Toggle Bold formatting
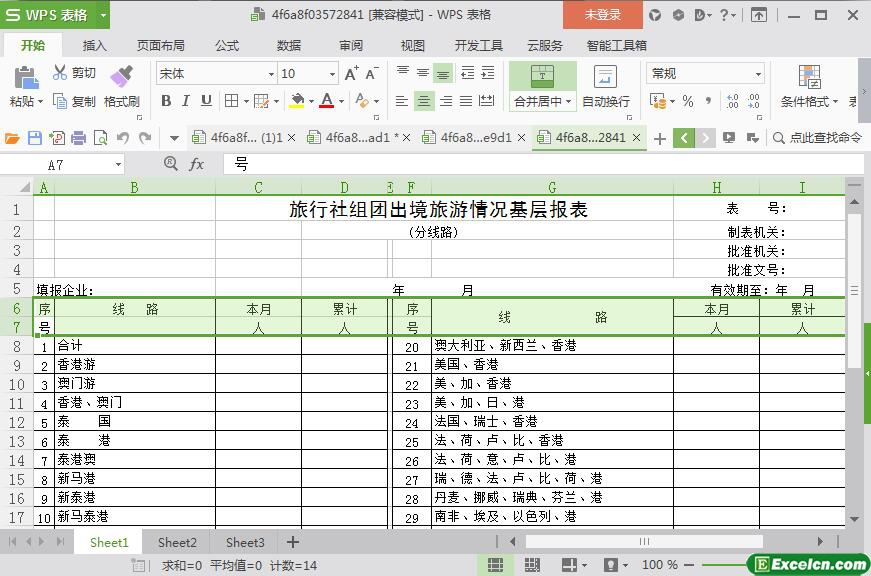The height and width of the screenshot is (576, 871). [166, 101]
